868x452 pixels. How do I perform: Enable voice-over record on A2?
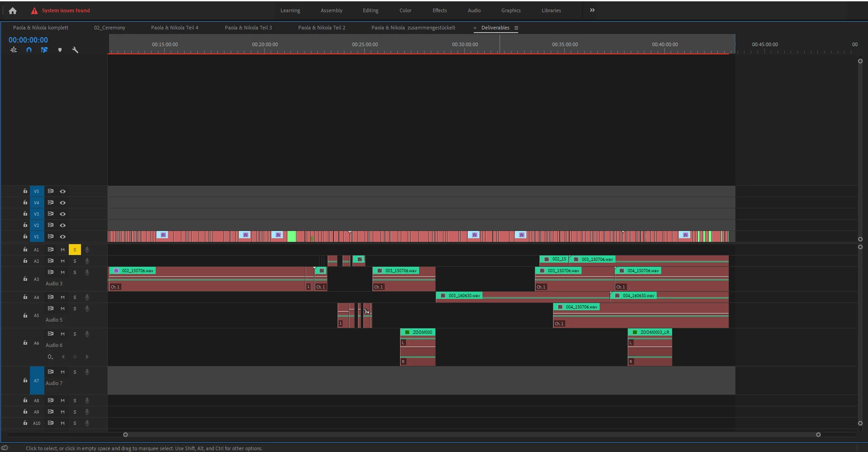[x=87, y=261]
